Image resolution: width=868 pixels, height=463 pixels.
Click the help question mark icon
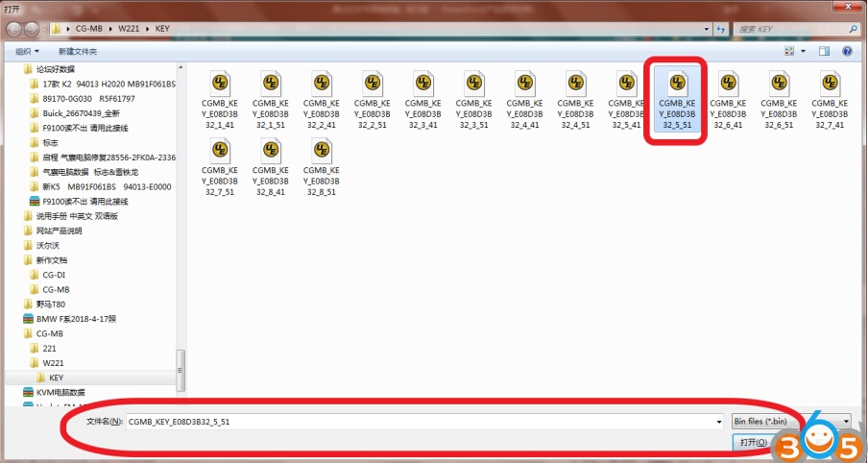click(848, 51)
